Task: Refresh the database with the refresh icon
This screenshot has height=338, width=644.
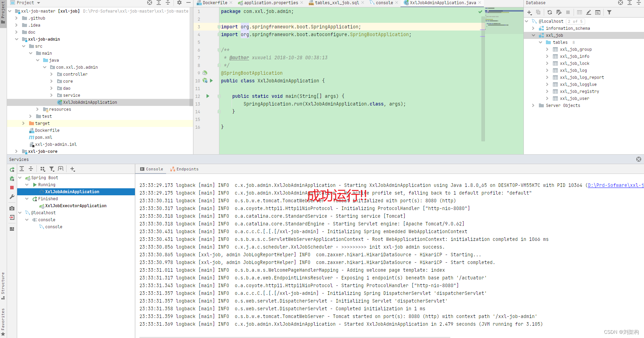Action: pos(550,12)
